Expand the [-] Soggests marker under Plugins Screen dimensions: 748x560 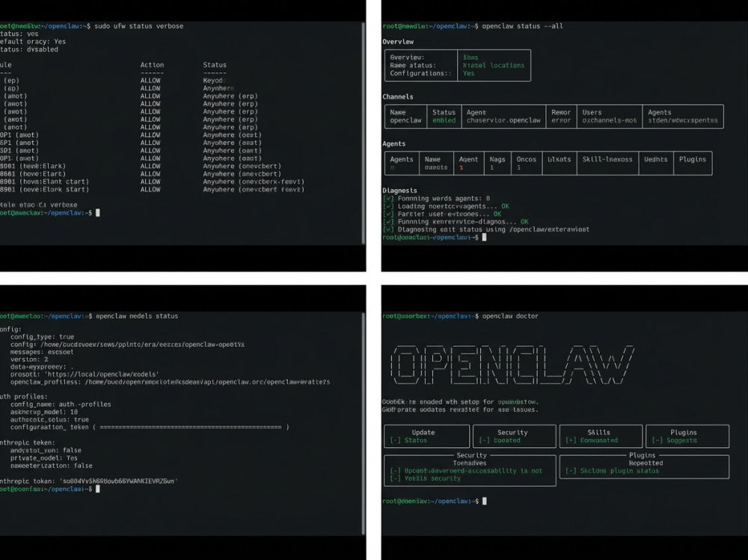(657, 440)
